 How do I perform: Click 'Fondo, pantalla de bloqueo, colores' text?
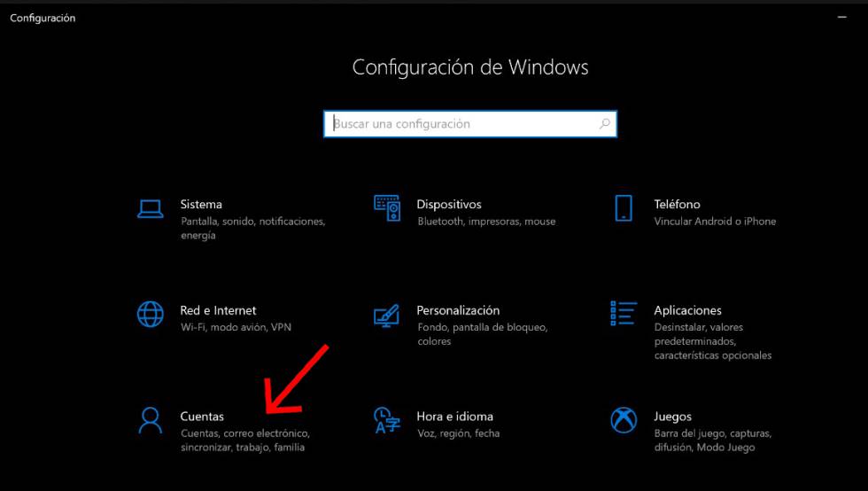(483, 334)
